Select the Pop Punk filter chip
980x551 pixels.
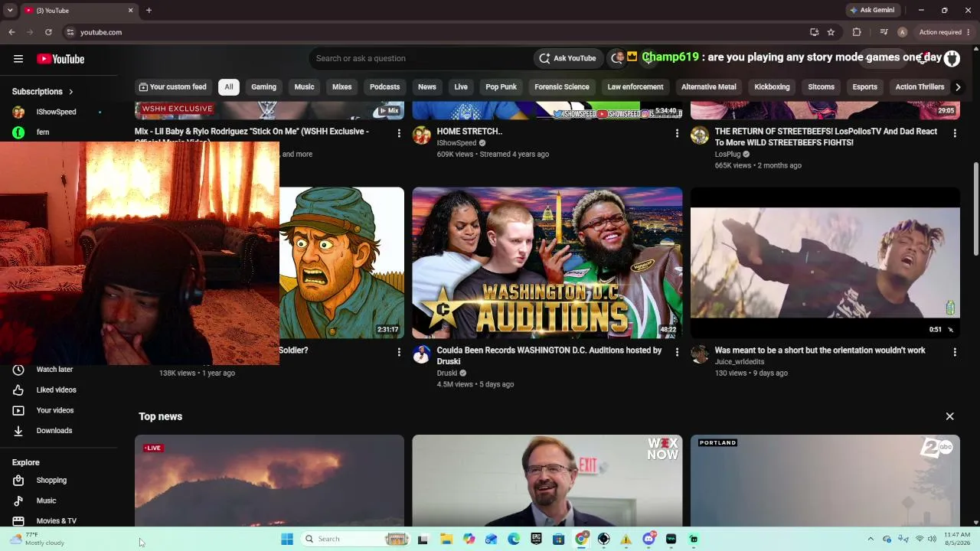point(501,87)
